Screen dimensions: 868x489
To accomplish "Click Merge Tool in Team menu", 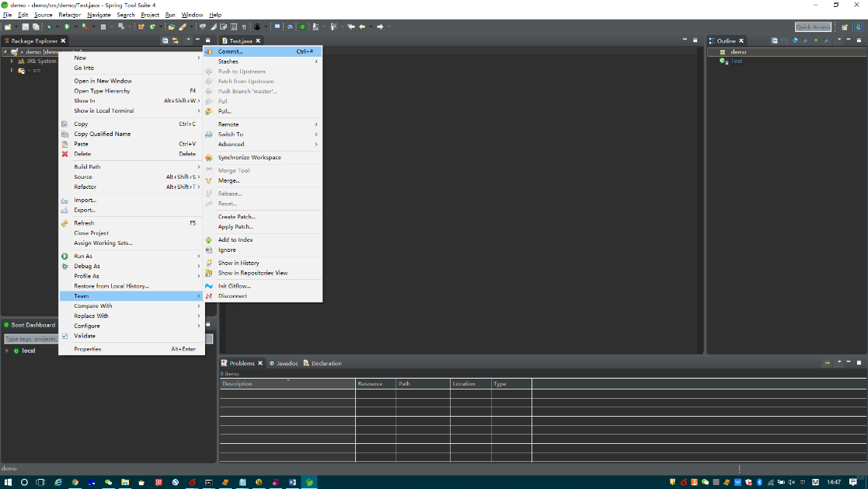I will 235,170.
